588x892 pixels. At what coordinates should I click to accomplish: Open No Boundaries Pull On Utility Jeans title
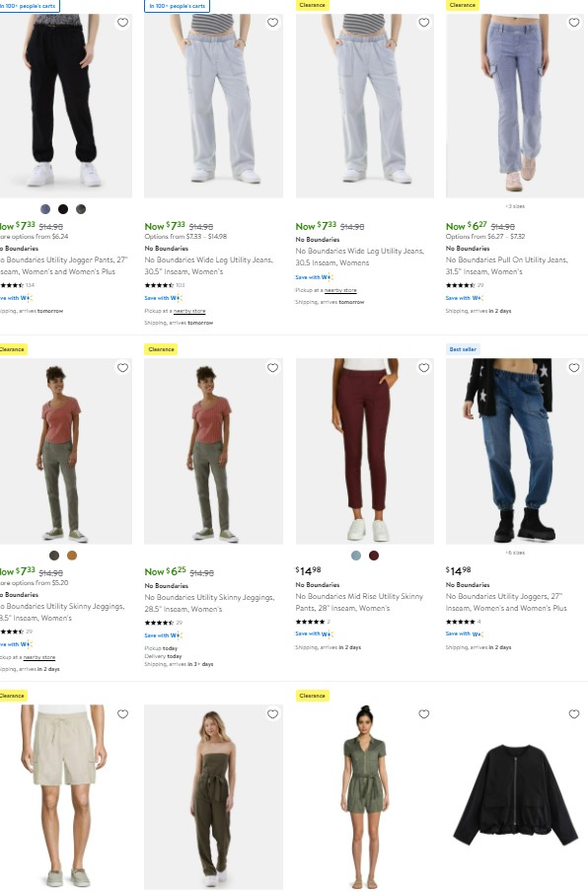[507, 265]
